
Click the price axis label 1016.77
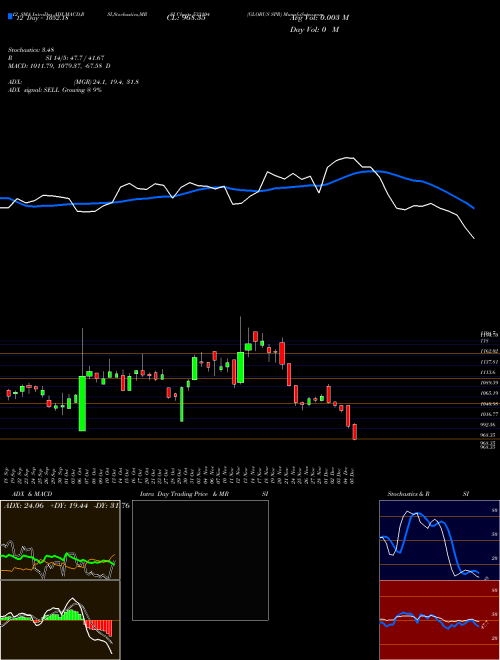[x=488, y=414]
